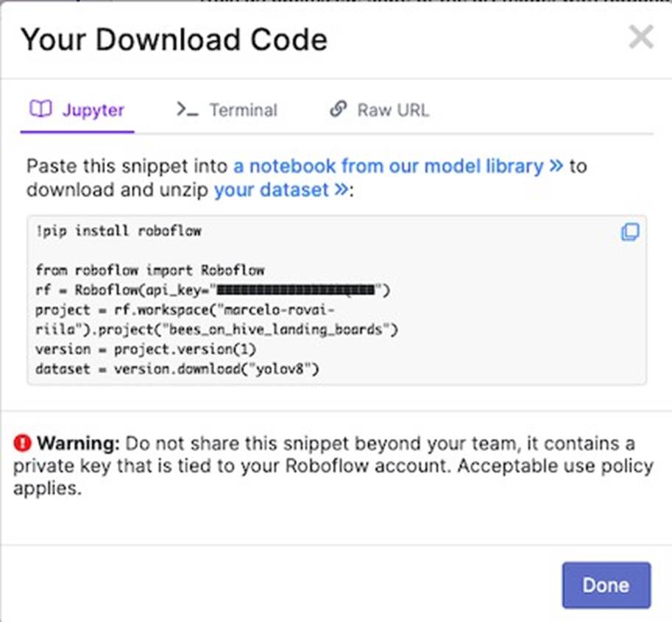This screenshot has width=672, height=622.
Task: Click the Raw URL chain-link icon
Action: coord(338,110)
